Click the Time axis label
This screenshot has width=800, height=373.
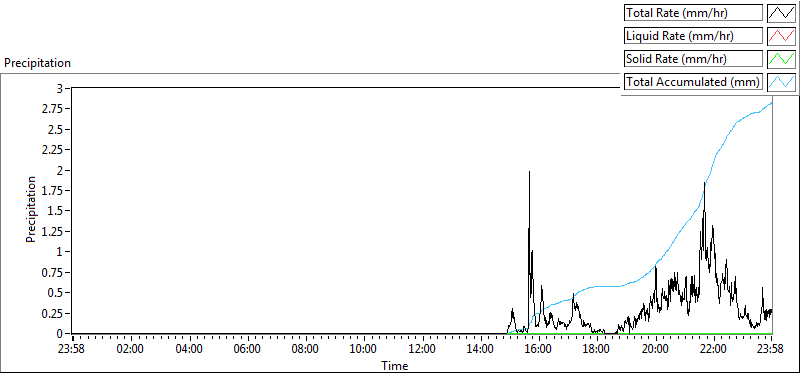pyautogui.click(x=395, y=366)
